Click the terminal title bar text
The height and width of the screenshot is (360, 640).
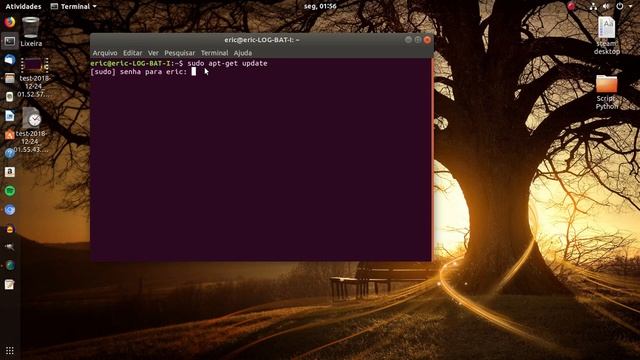click(262, 40)
